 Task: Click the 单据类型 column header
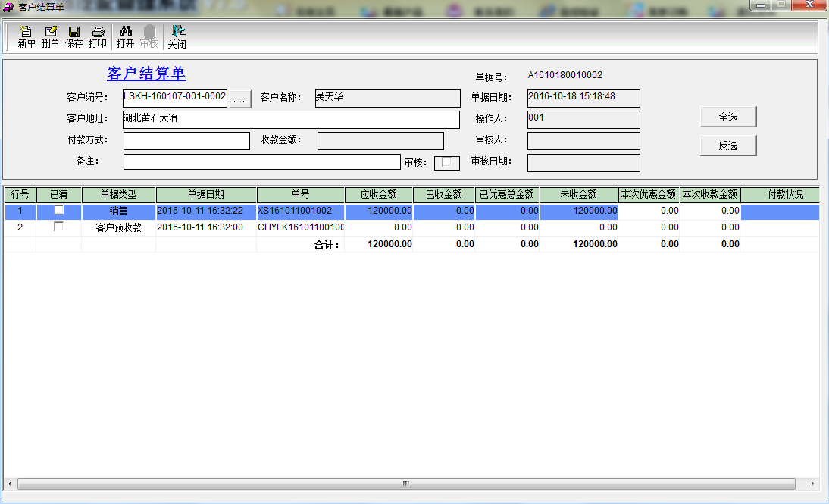coord(119,195)
